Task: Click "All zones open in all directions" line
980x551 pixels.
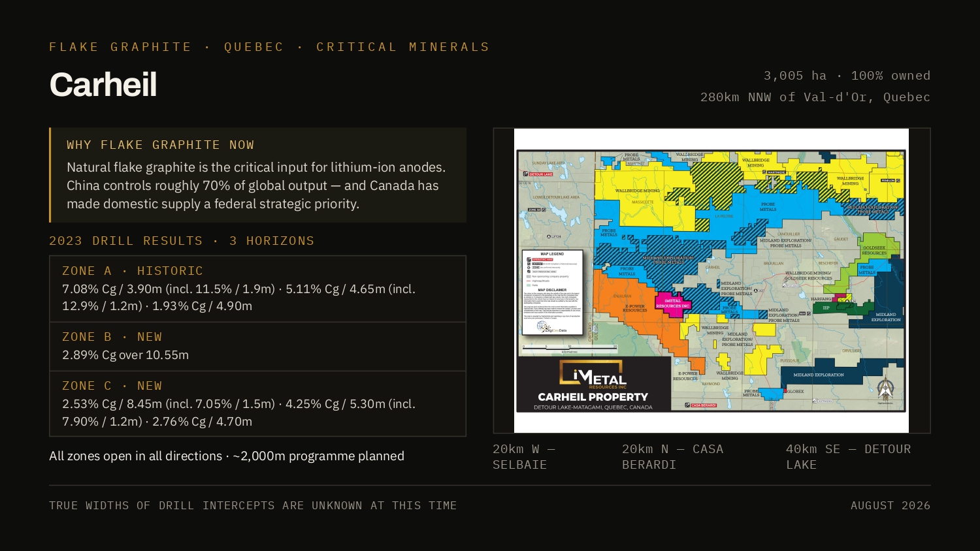Action: pos(227,456)
